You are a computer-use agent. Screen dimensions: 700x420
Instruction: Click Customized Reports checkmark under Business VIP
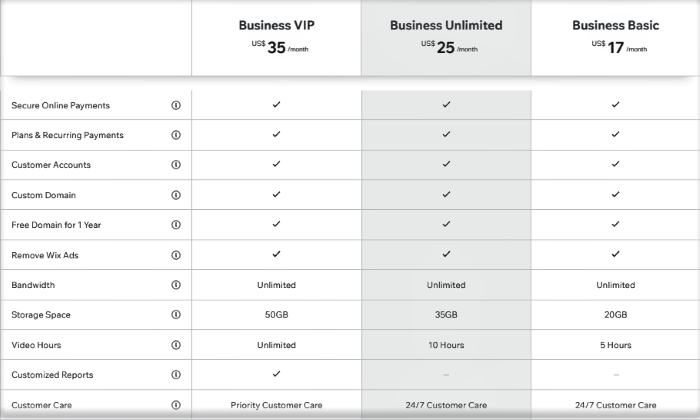click(x=276, y=374)
